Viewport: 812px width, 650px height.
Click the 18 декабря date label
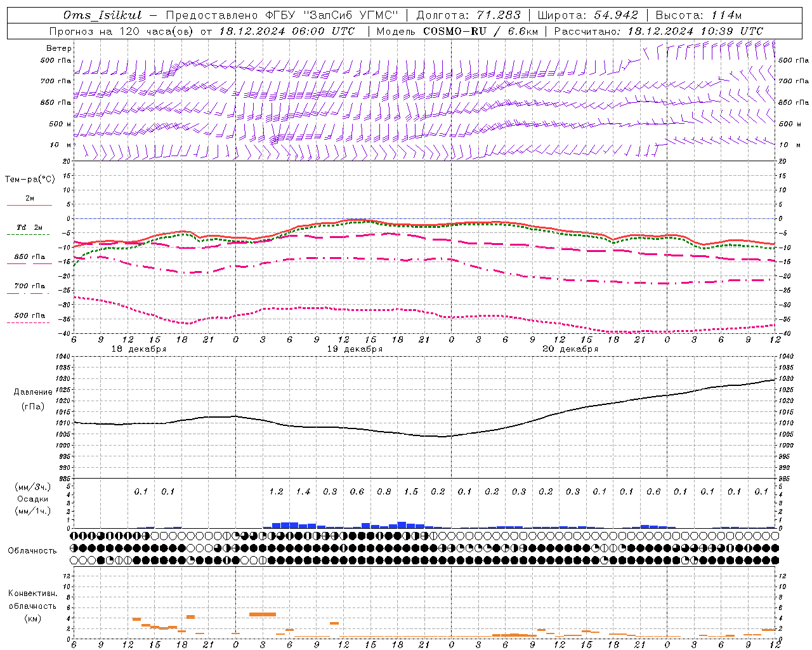[139, 349]
